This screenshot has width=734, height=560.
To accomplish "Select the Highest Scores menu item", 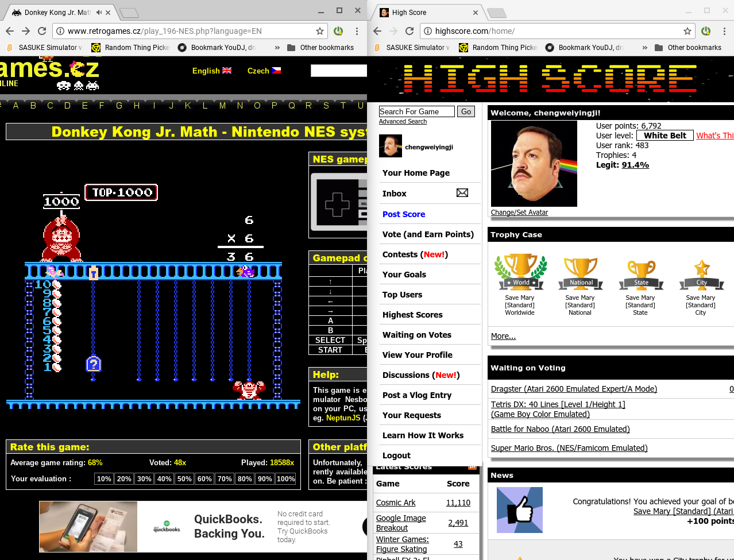I will (x=412, y=315).
